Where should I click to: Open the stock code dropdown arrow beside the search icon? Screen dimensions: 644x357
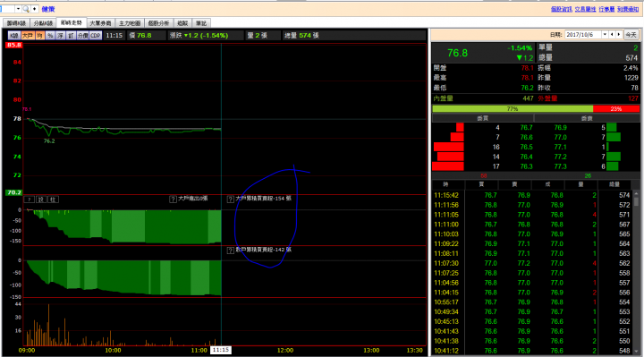tap(18, 9)
